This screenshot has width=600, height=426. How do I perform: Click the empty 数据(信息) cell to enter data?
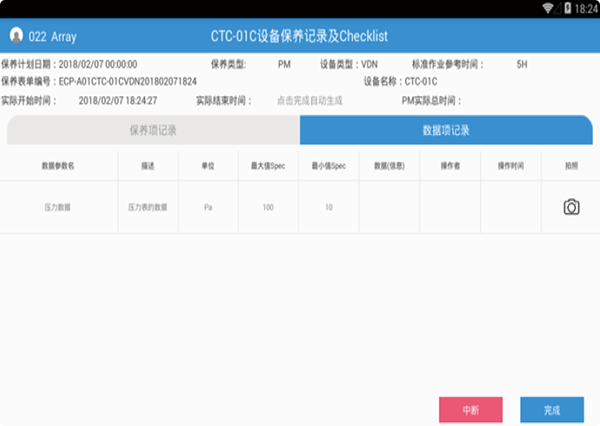click(x=389, y=207)
